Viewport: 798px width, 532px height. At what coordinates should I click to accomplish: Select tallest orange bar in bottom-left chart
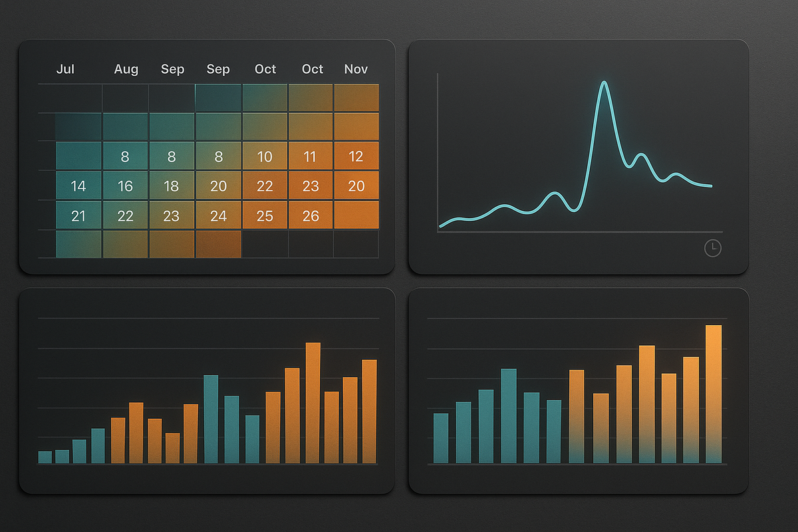[313, 403]
